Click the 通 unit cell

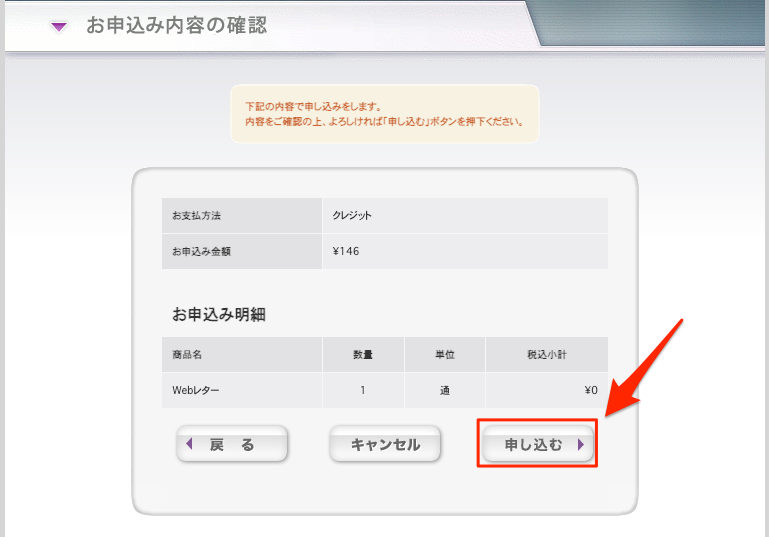(x=445, y=390)
